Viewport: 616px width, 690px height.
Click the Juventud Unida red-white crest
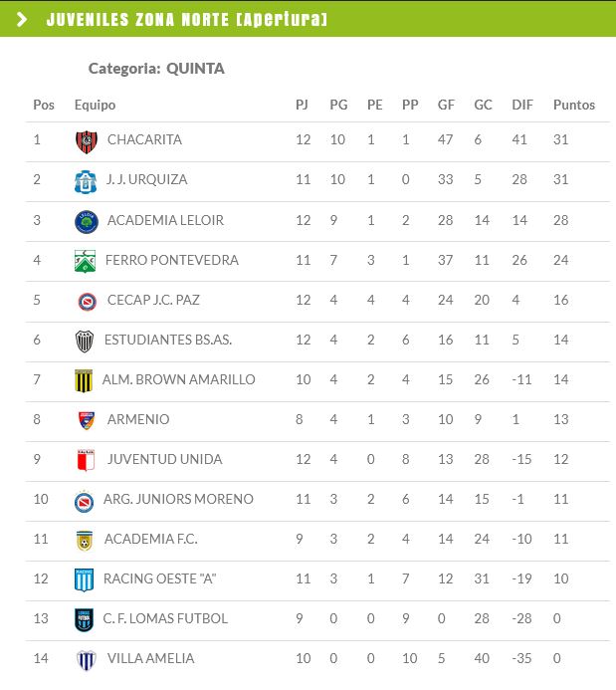87,460
